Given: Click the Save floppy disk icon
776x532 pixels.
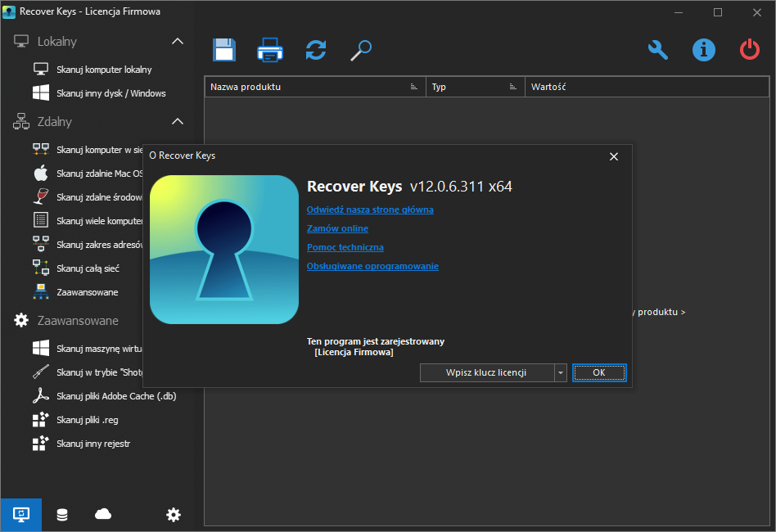Looking at the screenshot, I should click(x=224, y=49).
